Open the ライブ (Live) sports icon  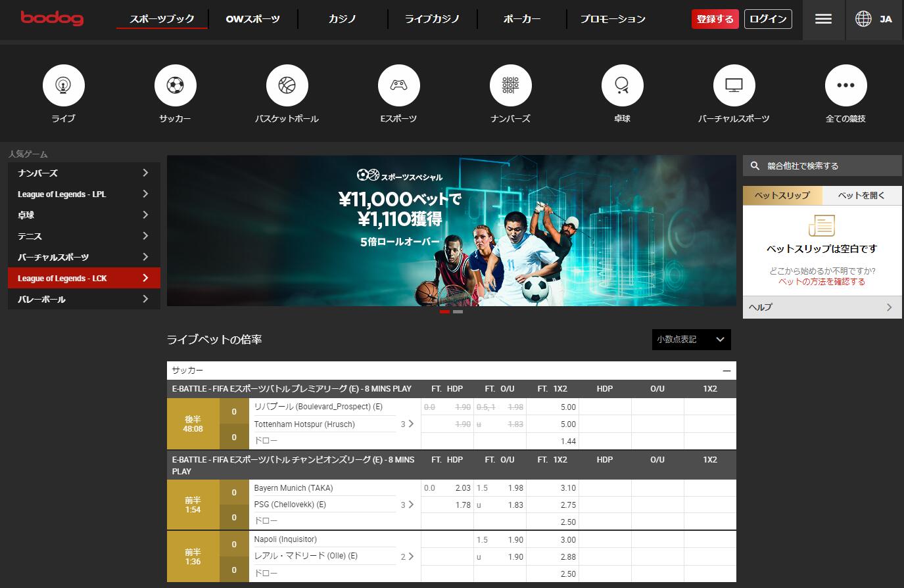coord(64,85)
